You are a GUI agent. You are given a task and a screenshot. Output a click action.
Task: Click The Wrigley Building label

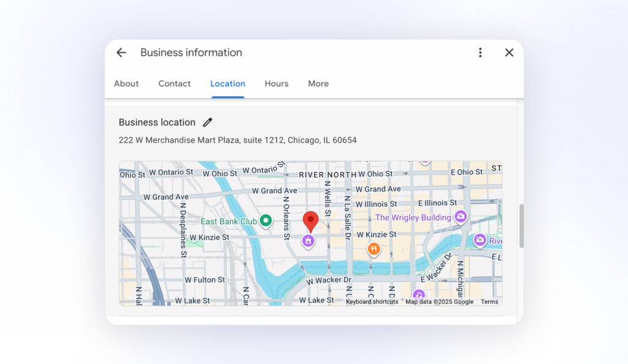413,218
